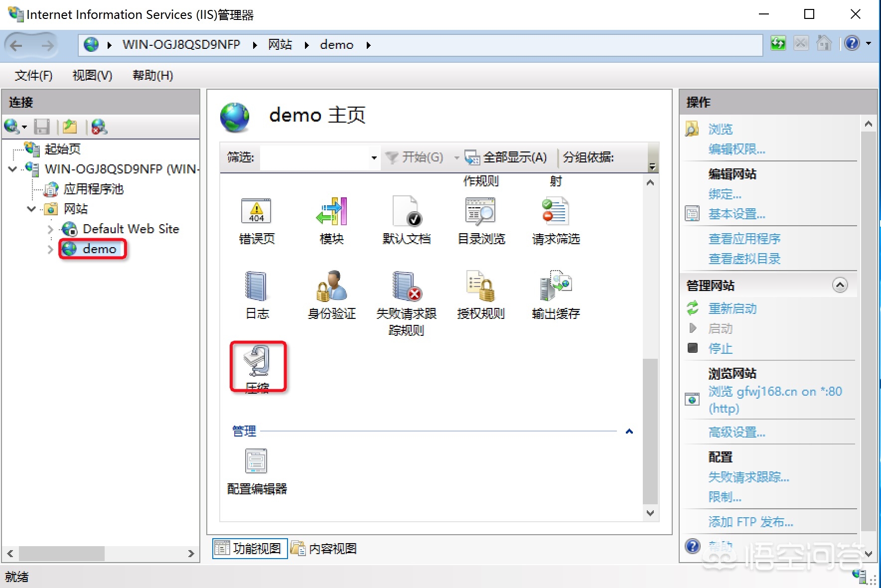Click the 查看虚拟目录 link
Viewport: 881px width, 588px height.
coord(744,259)
